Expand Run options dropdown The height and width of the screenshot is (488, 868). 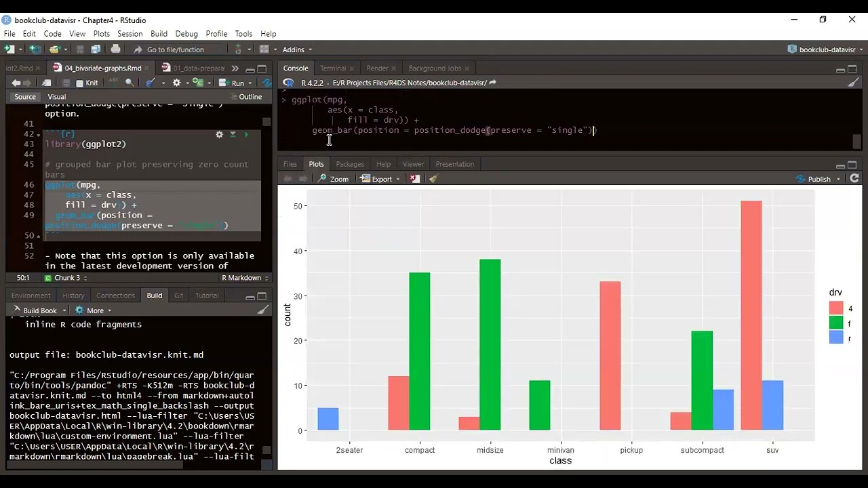click(250, 83)
